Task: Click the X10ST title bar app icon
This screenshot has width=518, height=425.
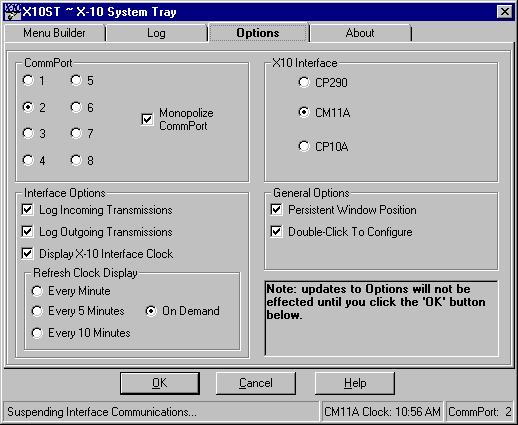Action: 12,12
